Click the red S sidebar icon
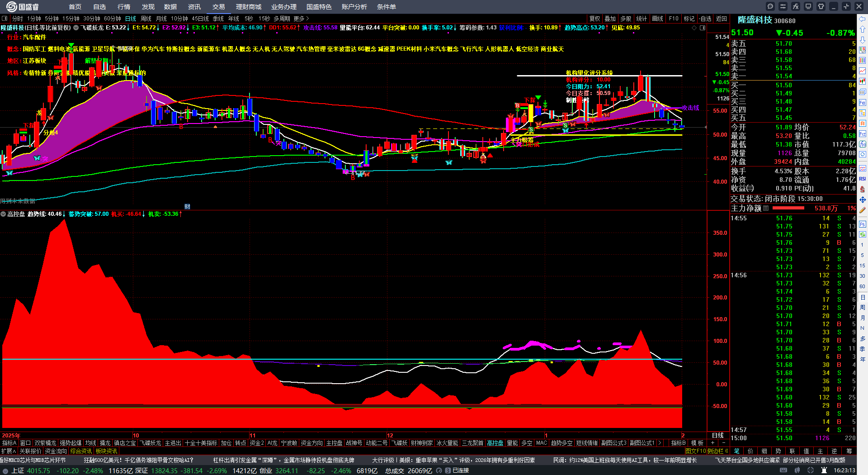868x475 pixels. 863,189
